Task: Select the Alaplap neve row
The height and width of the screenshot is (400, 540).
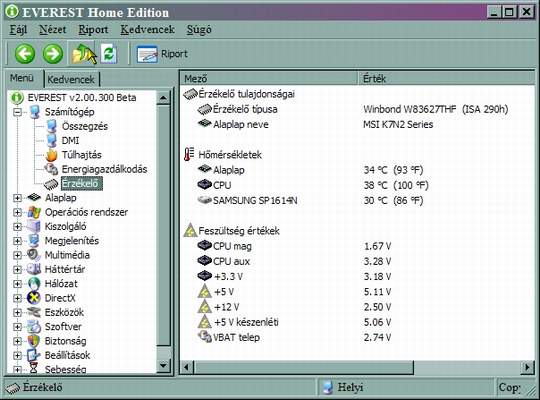Action: (356, 124)
